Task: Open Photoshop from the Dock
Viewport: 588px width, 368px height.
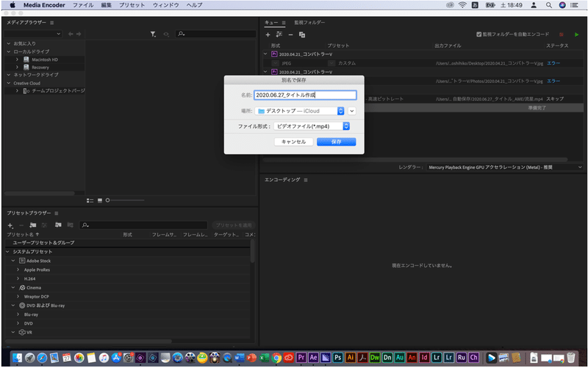Action: (x=338, y=358)
